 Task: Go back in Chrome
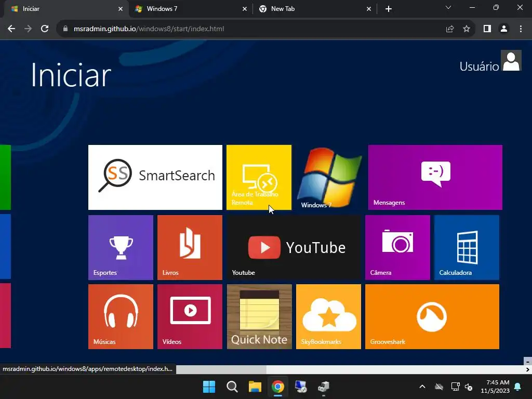11,29
